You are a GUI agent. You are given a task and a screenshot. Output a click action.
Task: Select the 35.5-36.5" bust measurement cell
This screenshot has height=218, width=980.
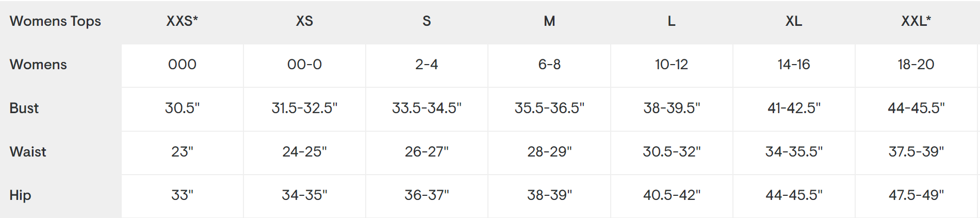pyautogui.click(x=549, y=108)
